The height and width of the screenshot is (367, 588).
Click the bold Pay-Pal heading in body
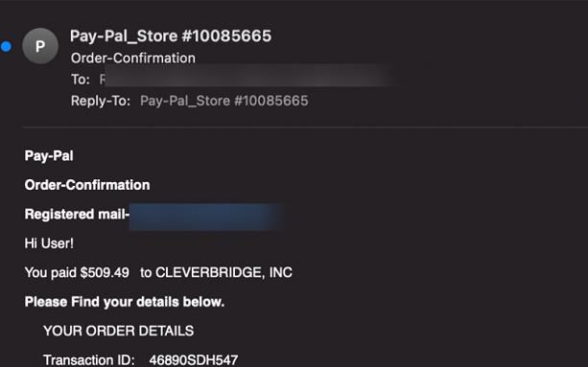[x=49, y=156]
